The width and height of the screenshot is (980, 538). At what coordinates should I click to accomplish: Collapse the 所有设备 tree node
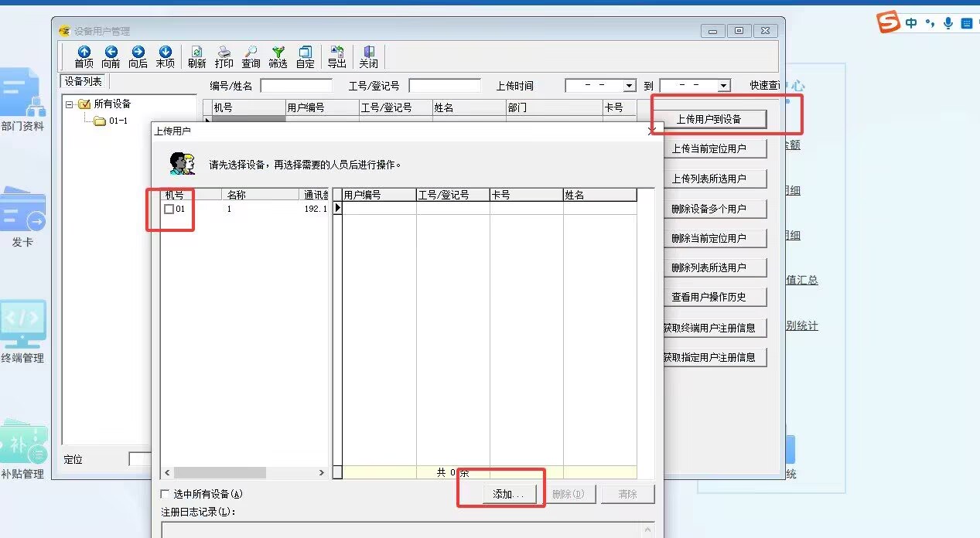[70, 104]
